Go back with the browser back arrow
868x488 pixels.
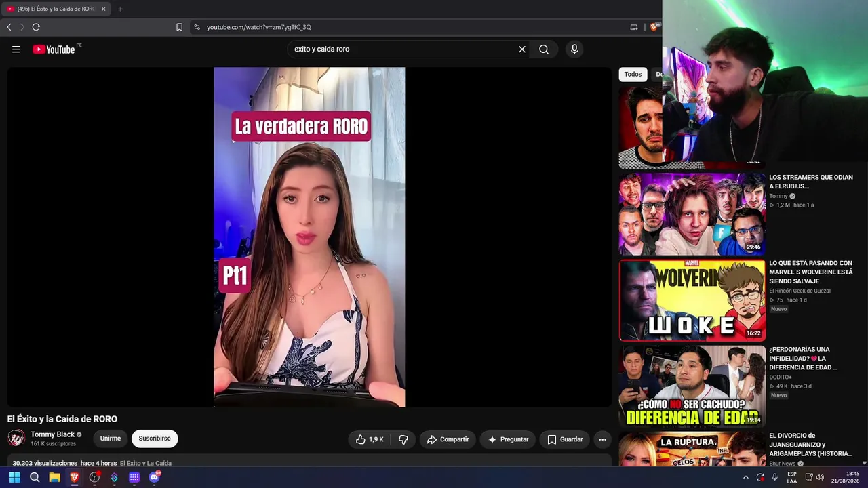click(9, 27)
